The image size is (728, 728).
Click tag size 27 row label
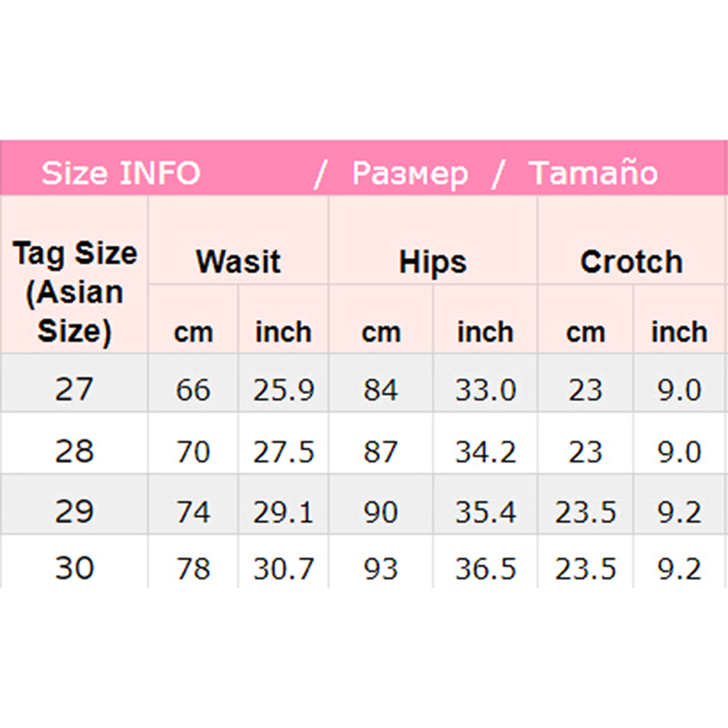click(x=74, y=389)
